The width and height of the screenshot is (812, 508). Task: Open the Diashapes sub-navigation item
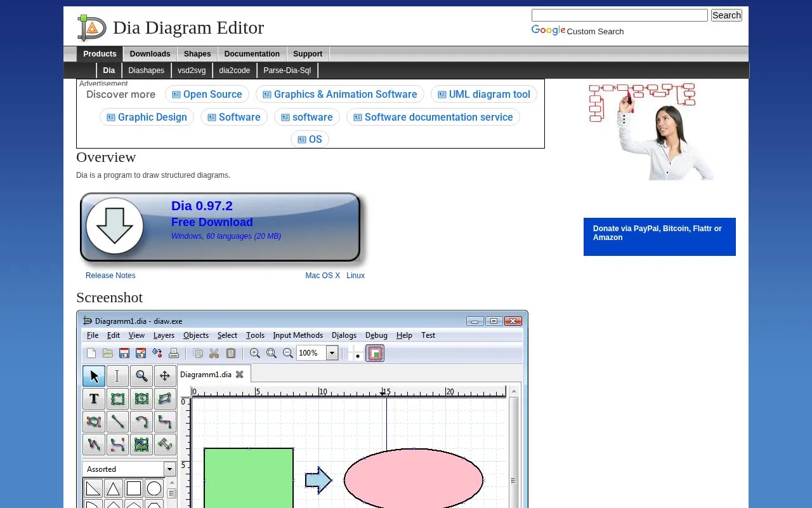pyautogui.click(x=146, y=70)
